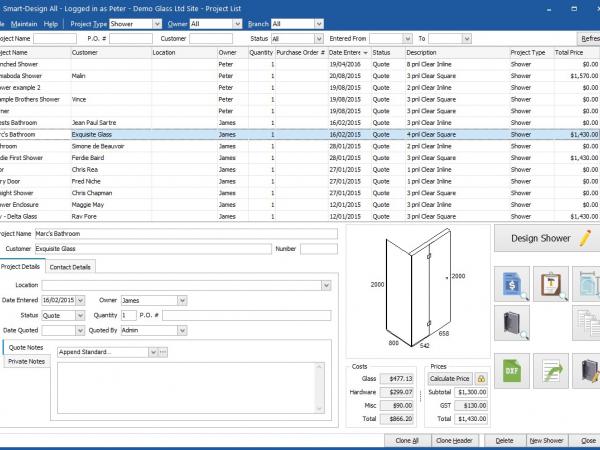This screenshot has height=450, width=600.
Task: Export drawing using the green DXF icon
Action: coord(512,371)
